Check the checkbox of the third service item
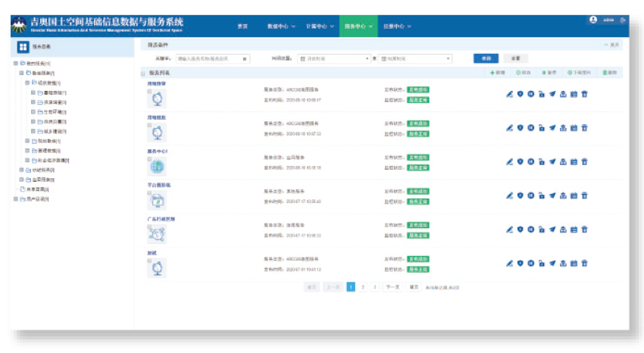 coord(149,158)
